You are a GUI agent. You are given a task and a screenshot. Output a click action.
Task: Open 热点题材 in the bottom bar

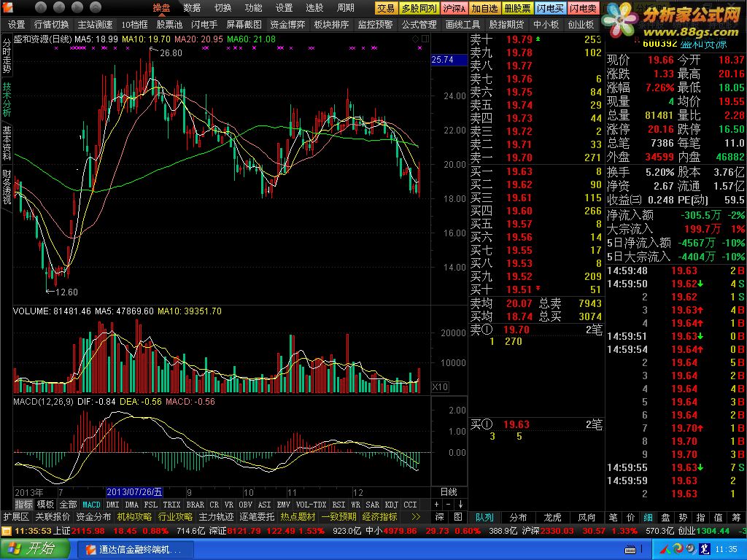[298, 517]
